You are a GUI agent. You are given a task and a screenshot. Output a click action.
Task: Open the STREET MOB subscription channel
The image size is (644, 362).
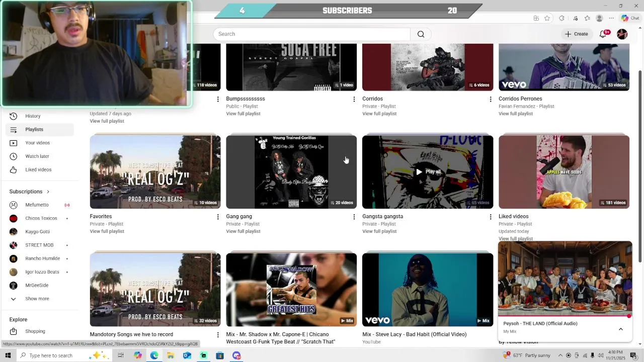(40, 245)
